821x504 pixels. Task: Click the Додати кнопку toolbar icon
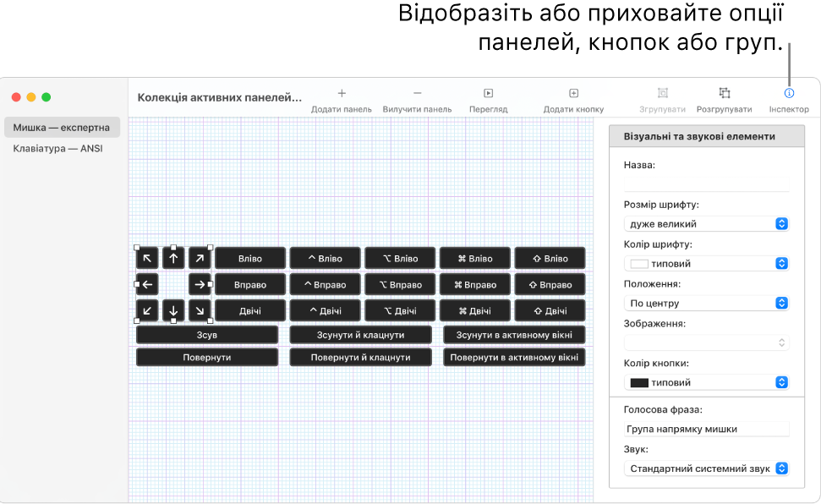pos(573,93)
